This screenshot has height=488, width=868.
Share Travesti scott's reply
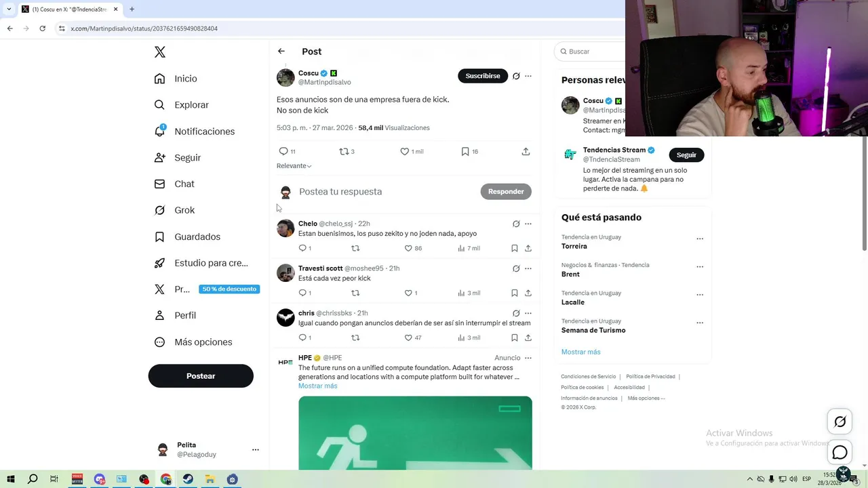528,293
